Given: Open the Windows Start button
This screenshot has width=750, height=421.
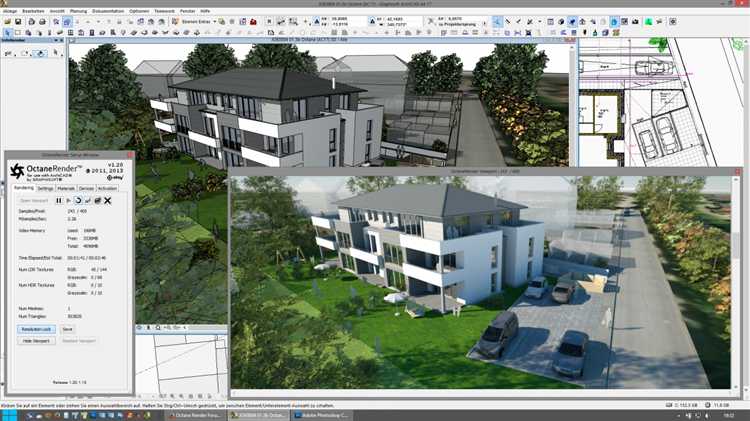Looking at the screenshot, I should (9, 415).
